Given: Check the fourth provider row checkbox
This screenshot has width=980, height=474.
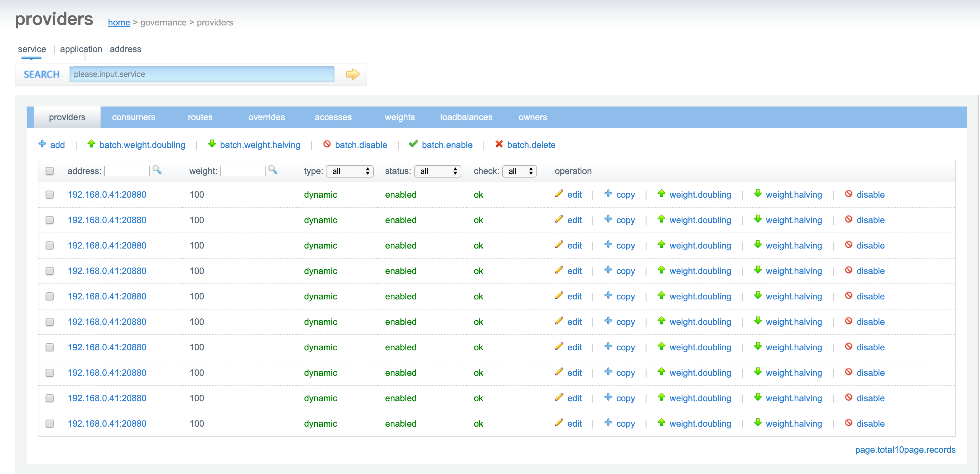Looking at the screenshot, I should (49, 271).
